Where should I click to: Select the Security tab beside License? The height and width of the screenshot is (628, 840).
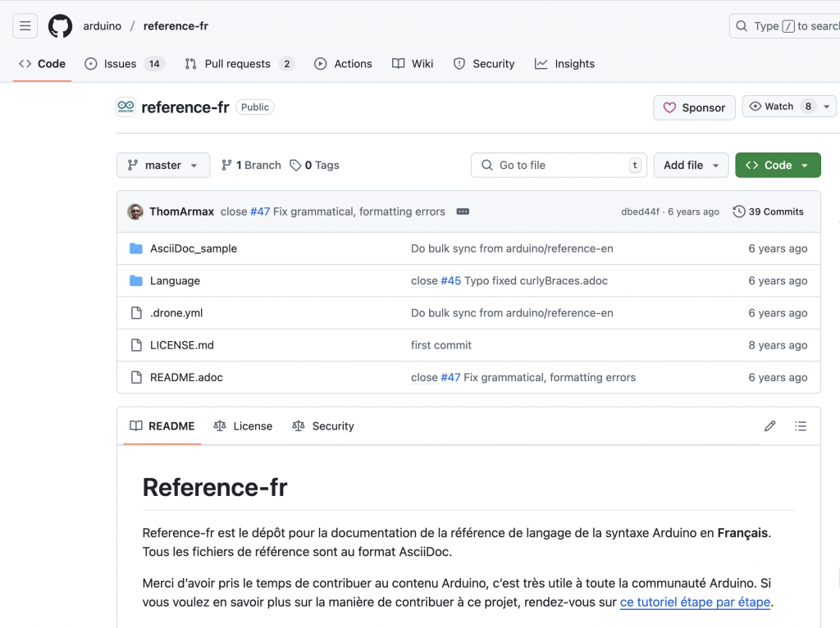pos(323,426)
